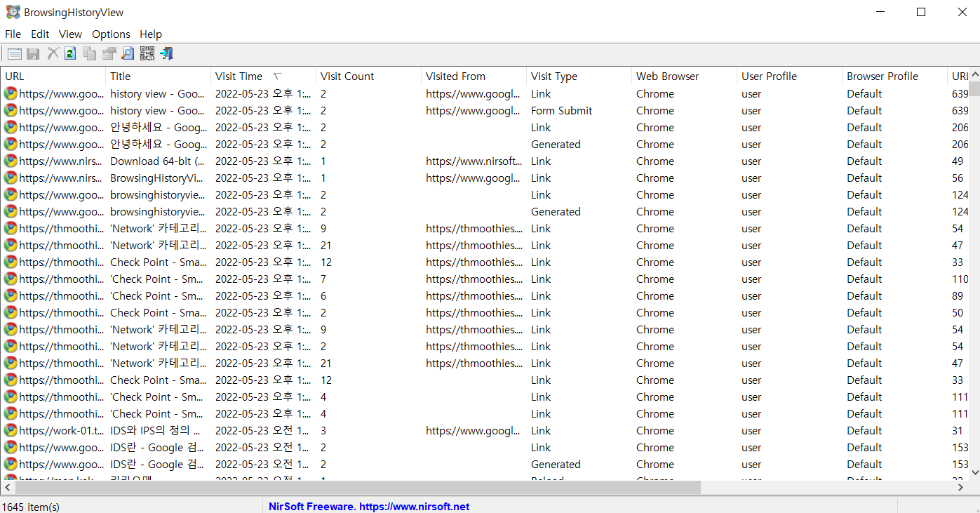Select Chrome icon of Download 64-bit row
This screenshot has width=980, height=513.
pos(11,161)
